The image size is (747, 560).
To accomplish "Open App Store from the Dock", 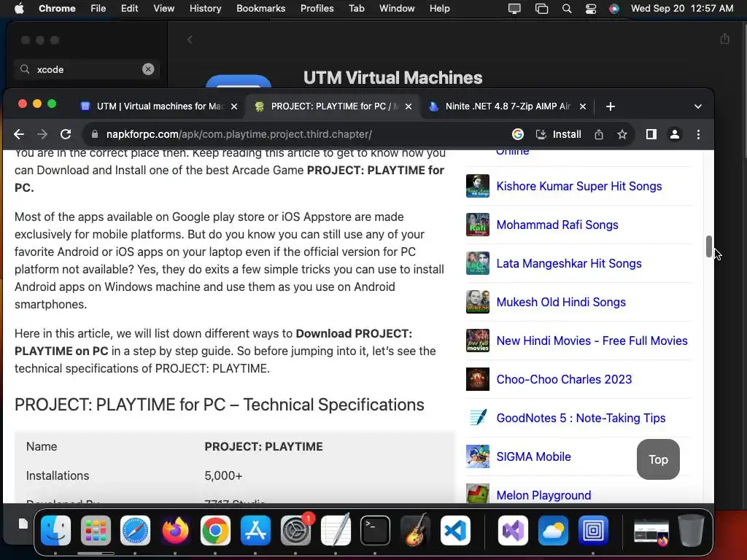I will [255, 531].
